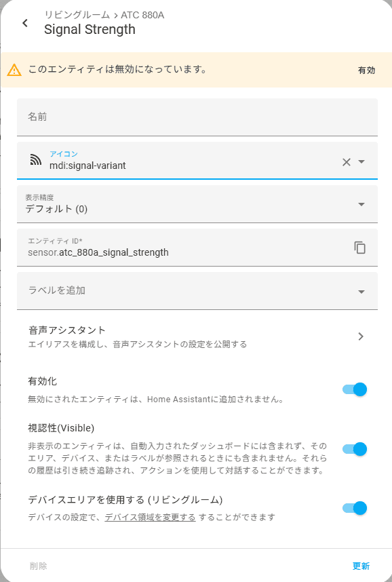Image resolution: width=392 pixels, height=582 pixels.
Task: Click the 有効 button in warning banner
Action: click(x=366, y=70)
